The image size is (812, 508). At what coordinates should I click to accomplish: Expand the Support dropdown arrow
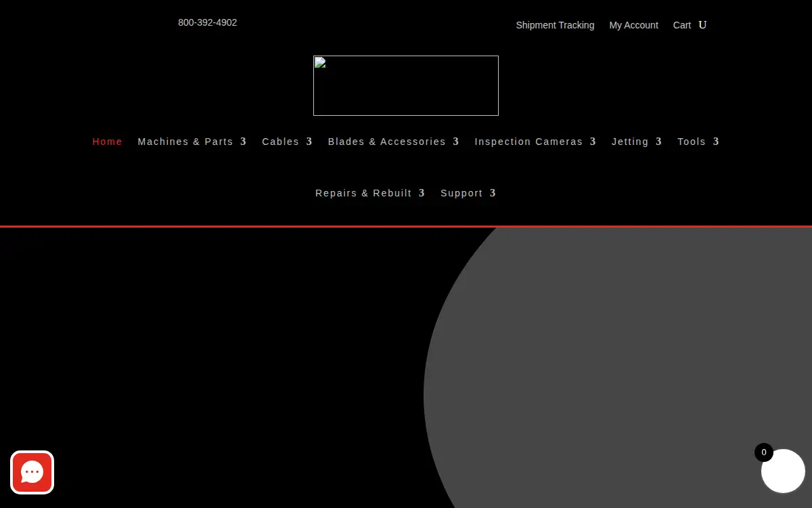pyautogui.click(x=493, y=193)
